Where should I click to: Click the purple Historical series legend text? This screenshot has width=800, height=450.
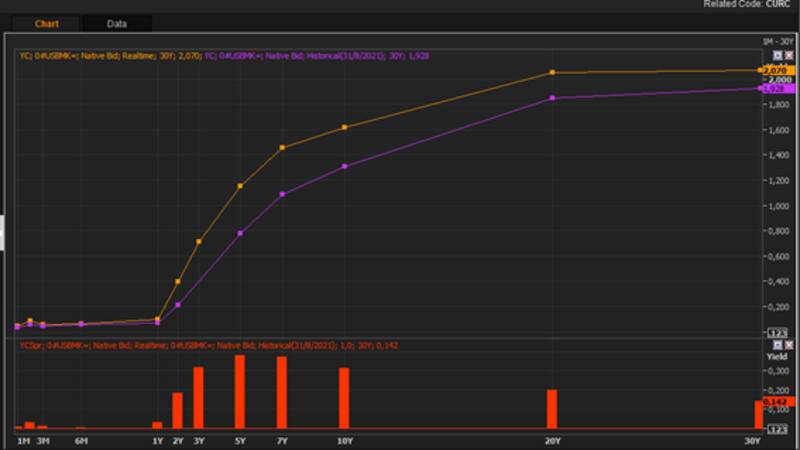point(300,56)
